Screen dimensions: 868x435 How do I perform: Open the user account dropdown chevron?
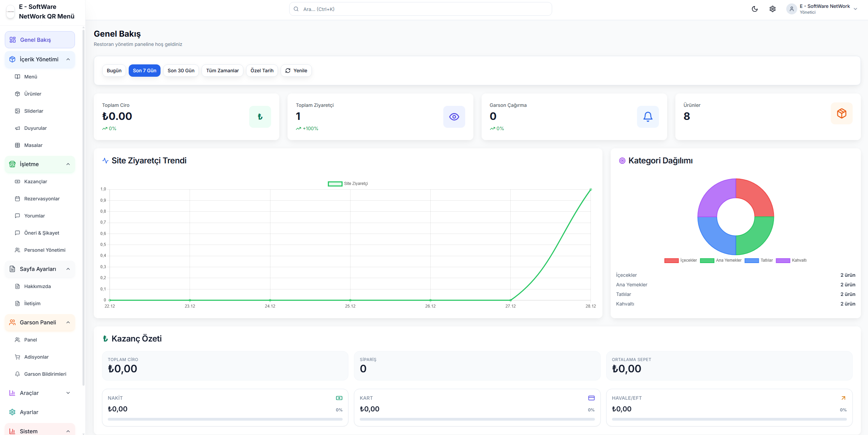(855, 9)
